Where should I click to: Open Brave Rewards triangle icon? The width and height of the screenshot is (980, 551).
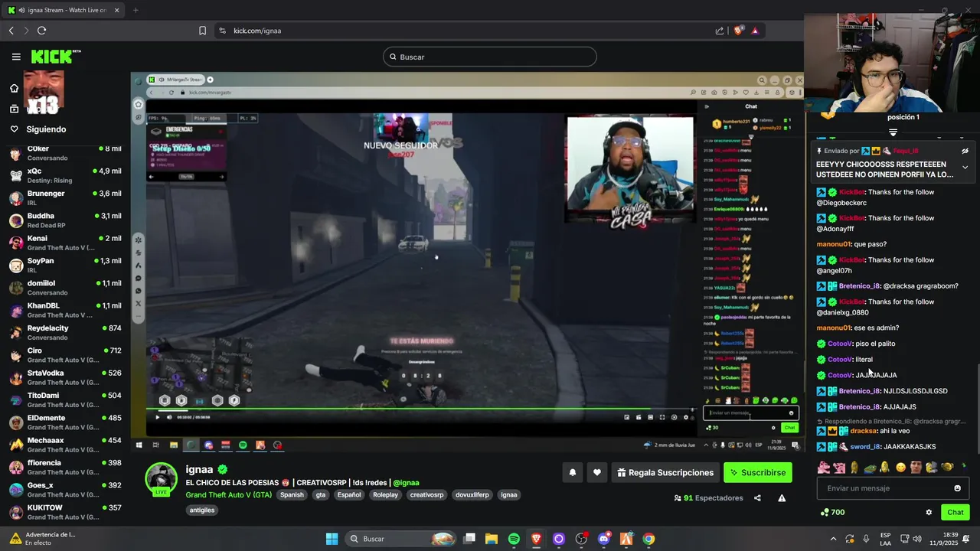[x=755, y=31]
